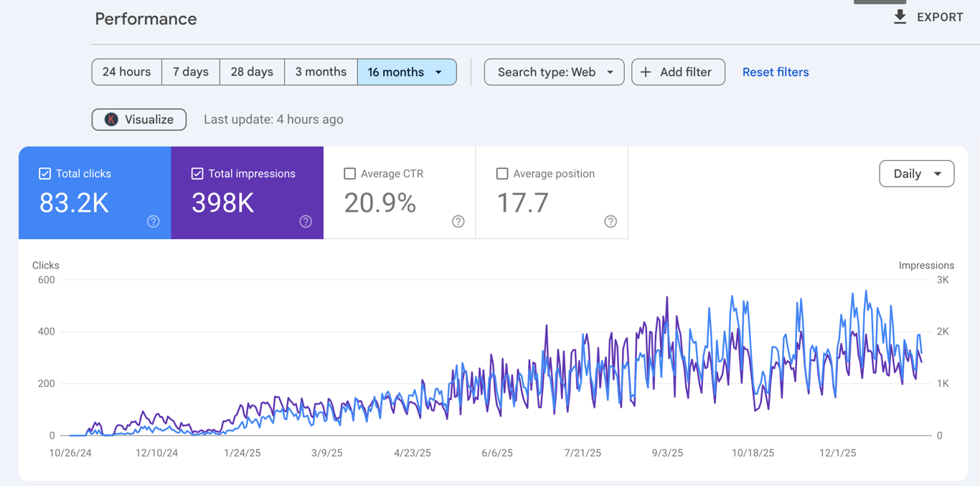The width and height of the screenshot is (980, 486).
Task: Uncheck the Total clicks checkbox
Action: coord(45,174)
